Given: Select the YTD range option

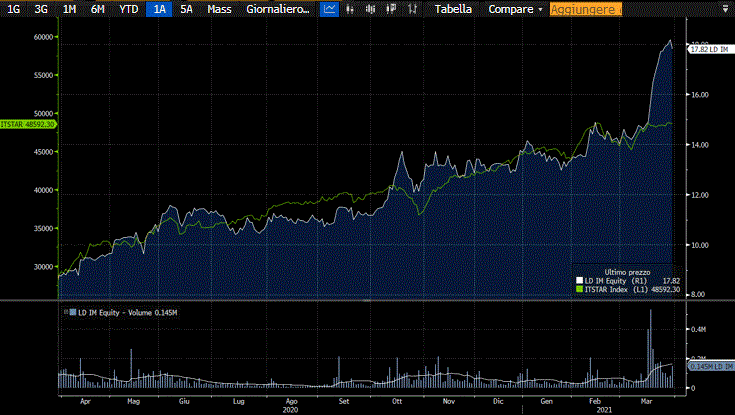Looking at the screenshot, I should coord(128,9).
